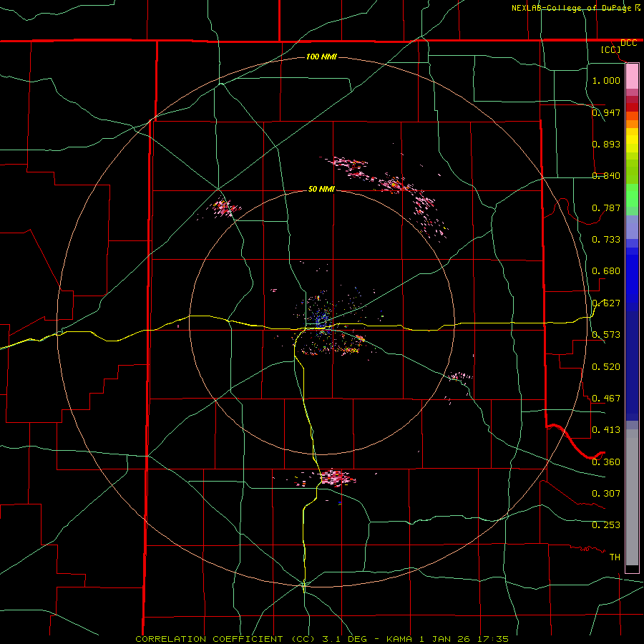
Task: Select the 0.520 legend value
Action: pyautogui.click(x=606, y=366)
